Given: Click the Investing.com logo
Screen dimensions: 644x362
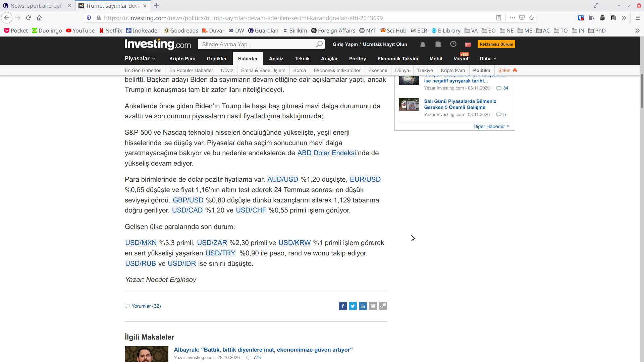Looking at the screenshot, I should tap(158, 44).
